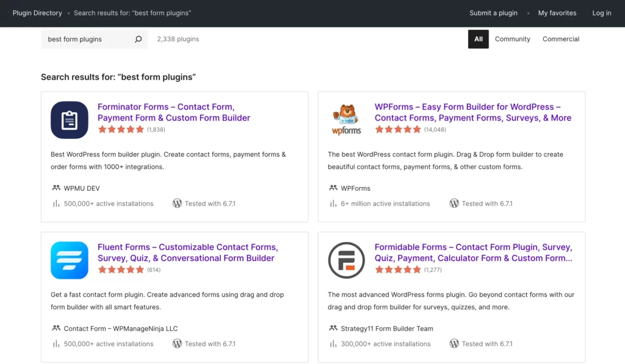Click 'WPForms' author name text
The height and width of the screenshot is (364, 625).
tap(355, 188)
